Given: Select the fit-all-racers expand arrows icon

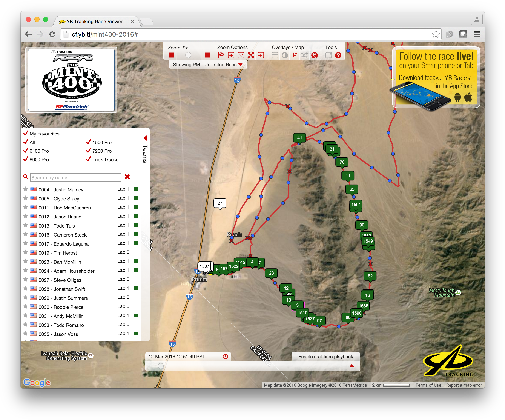Looking at the screenshot, I should click(x=251, y=55).
